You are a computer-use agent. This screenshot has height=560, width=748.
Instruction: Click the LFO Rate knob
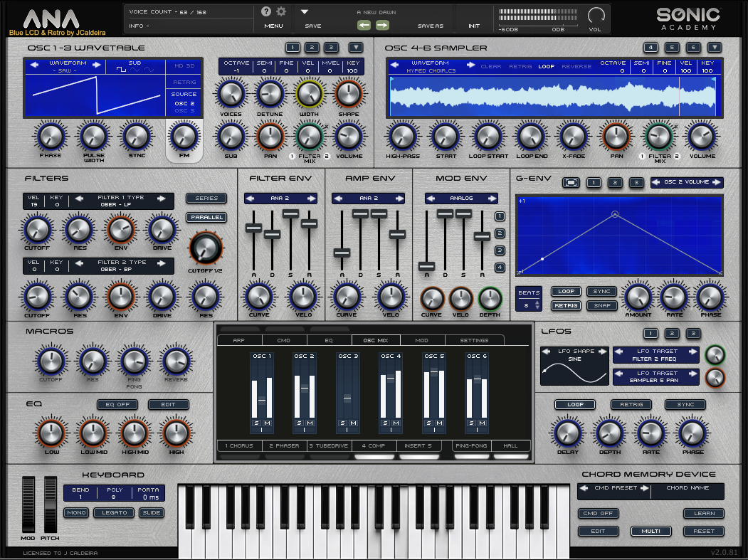[x=651, y=433]
